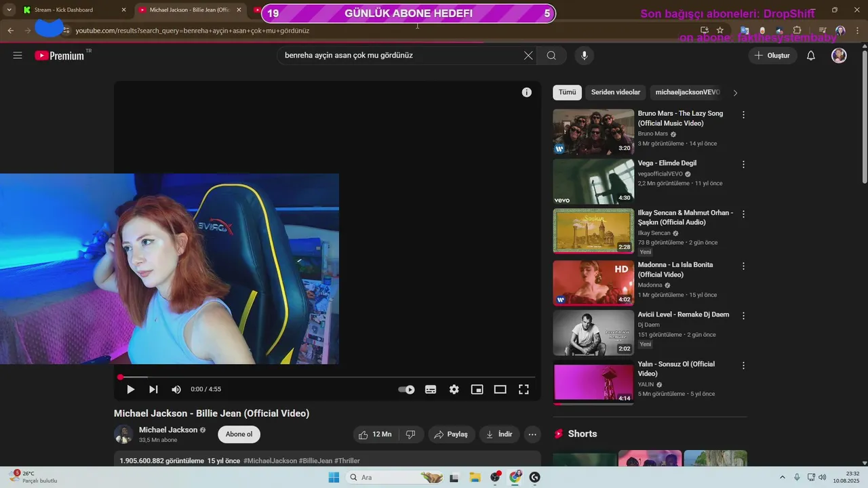Open Madonna La Isla Bonita thumbnail

[593, 283]
